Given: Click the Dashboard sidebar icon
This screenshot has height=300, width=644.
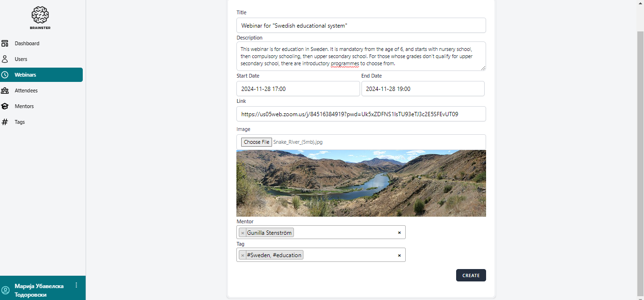Looking at the screenshot, I should pyautogui.click(x=5, y=43).
